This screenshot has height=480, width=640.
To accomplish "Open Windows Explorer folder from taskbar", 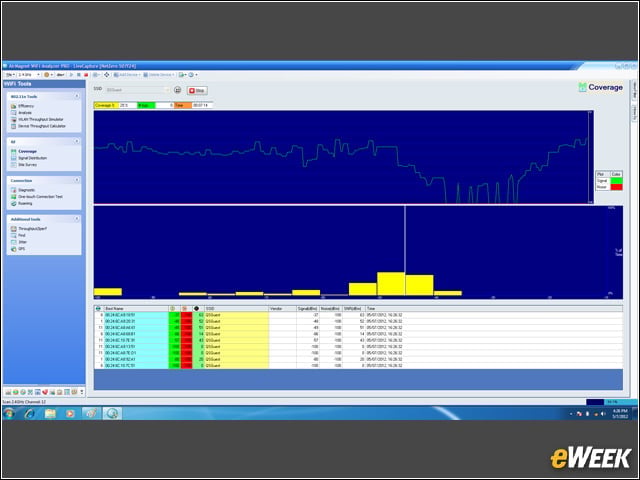I will click(50, 413).
